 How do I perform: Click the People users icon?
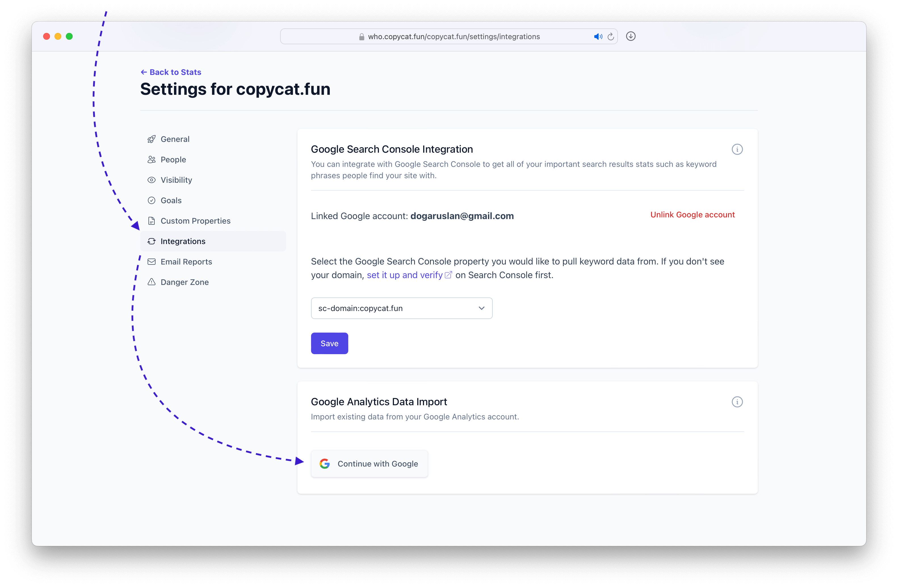pyautogui.click(x=151, y=159)
